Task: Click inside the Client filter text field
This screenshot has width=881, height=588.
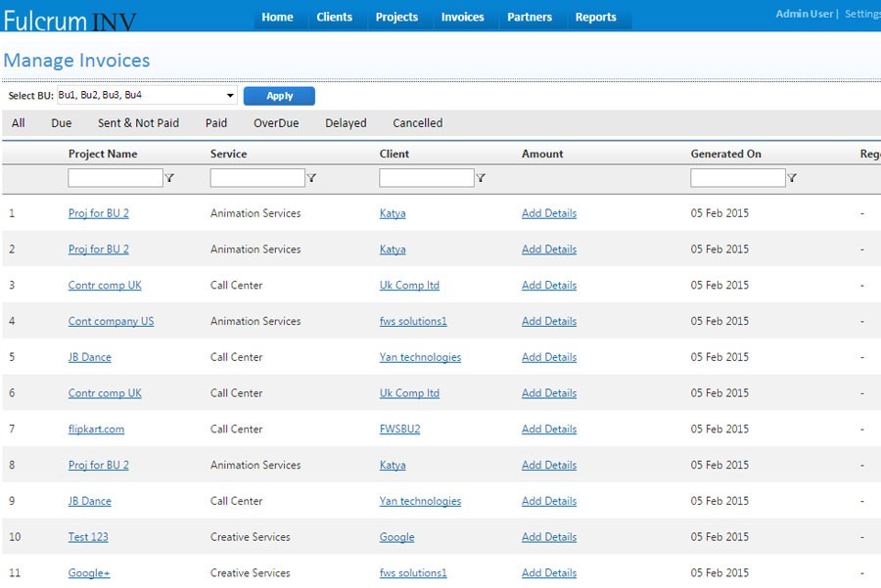Action: coord(428,177)
